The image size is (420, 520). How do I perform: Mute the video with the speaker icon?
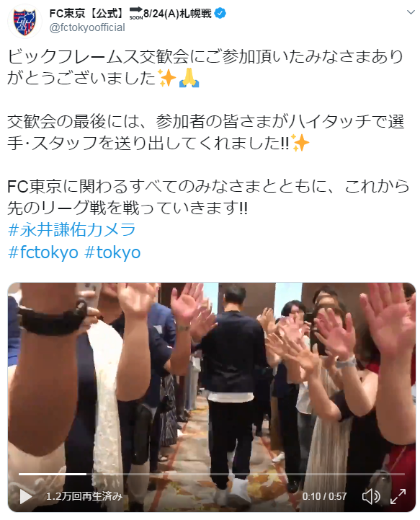tap(371, 496)
